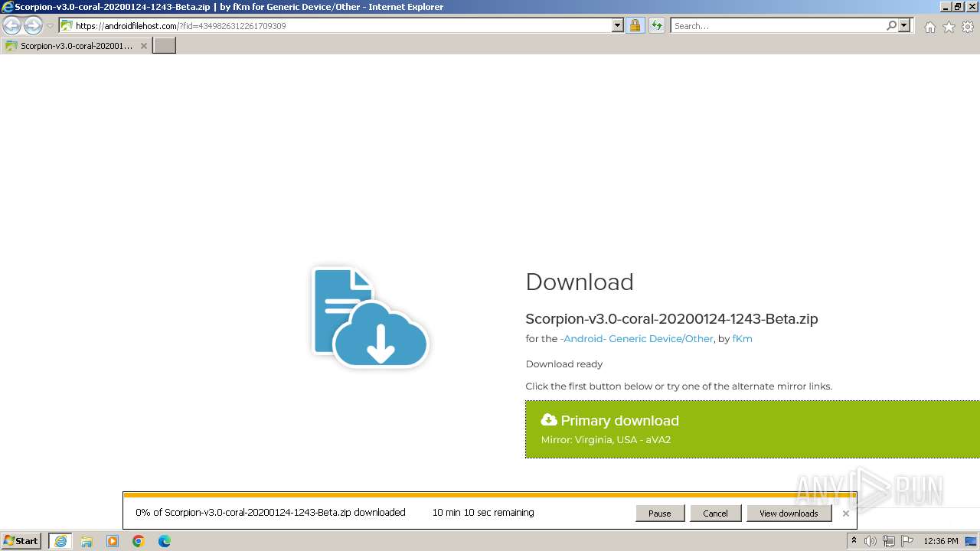The width and height of the screenshot is (980, 551).
Task: Click the View downloads button
Action: point(789,514)
